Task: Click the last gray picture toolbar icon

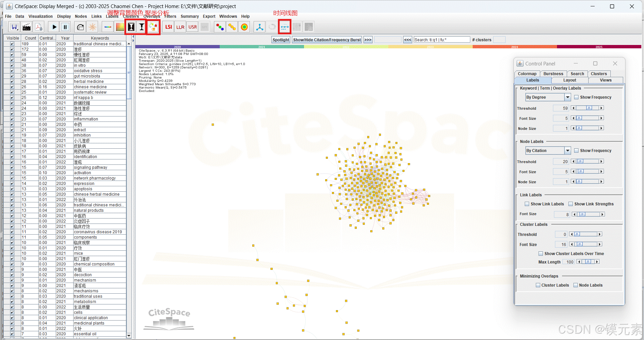Action: click(x=309, y=27)
